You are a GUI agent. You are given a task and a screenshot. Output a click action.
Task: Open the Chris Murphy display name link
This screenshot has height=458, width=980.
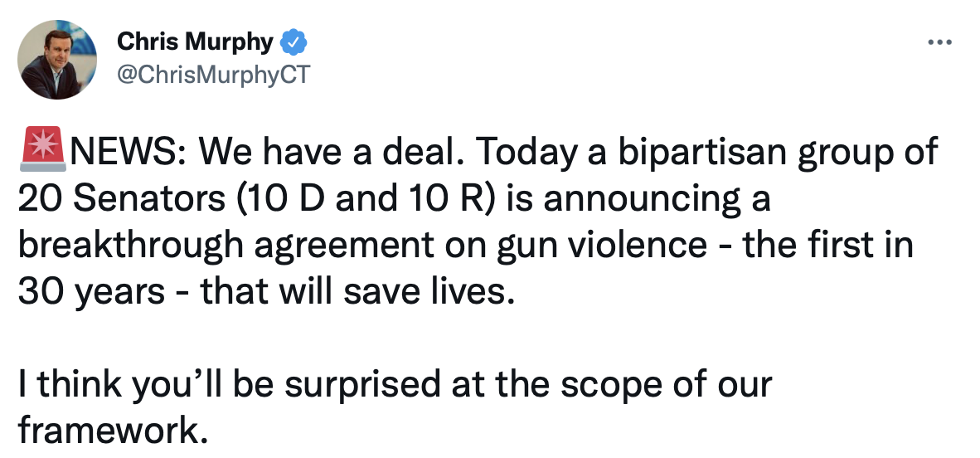point(196,41)
